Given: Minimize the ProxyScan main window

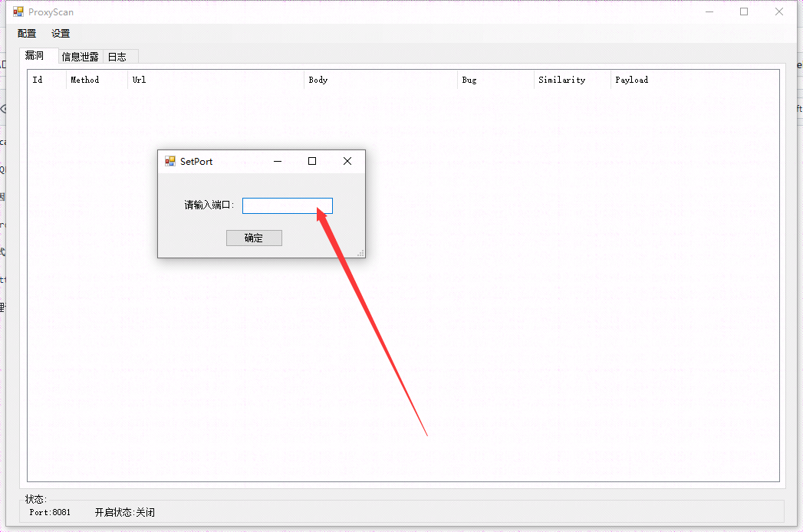Looking at the screenshot, I should 709,11.
